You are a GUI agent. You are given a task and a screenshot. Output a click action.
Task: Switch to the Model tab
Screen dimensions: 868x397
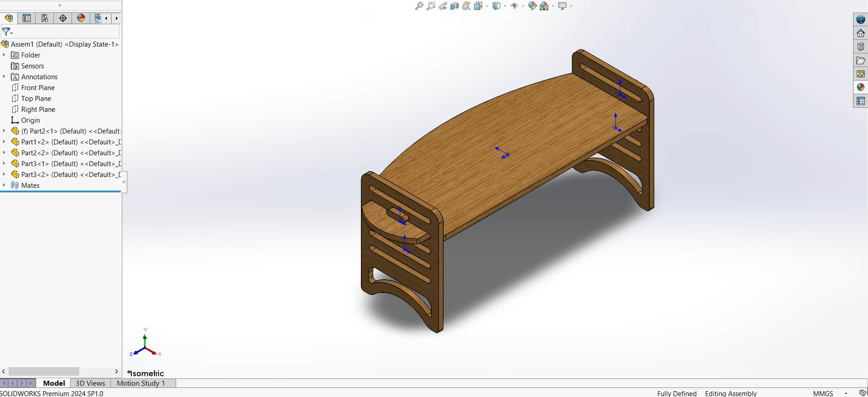54,383
